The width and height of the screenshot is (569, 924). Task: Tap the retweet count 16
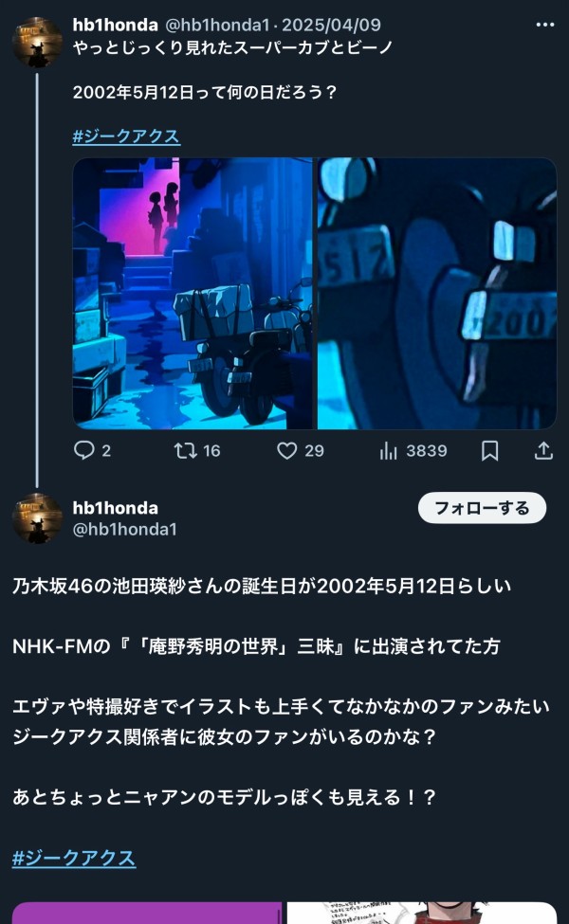click(211, 451)
